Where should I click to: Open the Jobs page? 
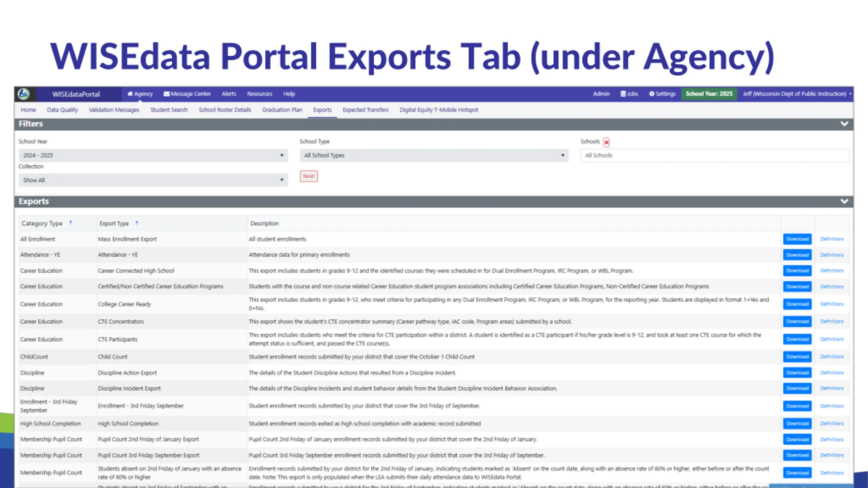629,94
